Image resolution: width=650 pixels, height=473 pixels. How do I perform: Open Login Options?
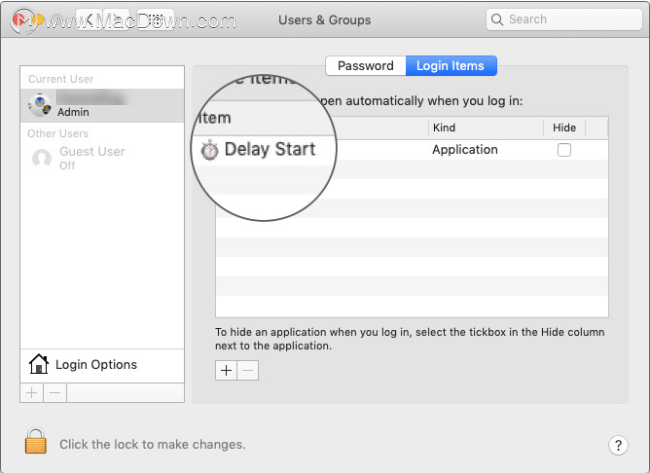(102, 365)
